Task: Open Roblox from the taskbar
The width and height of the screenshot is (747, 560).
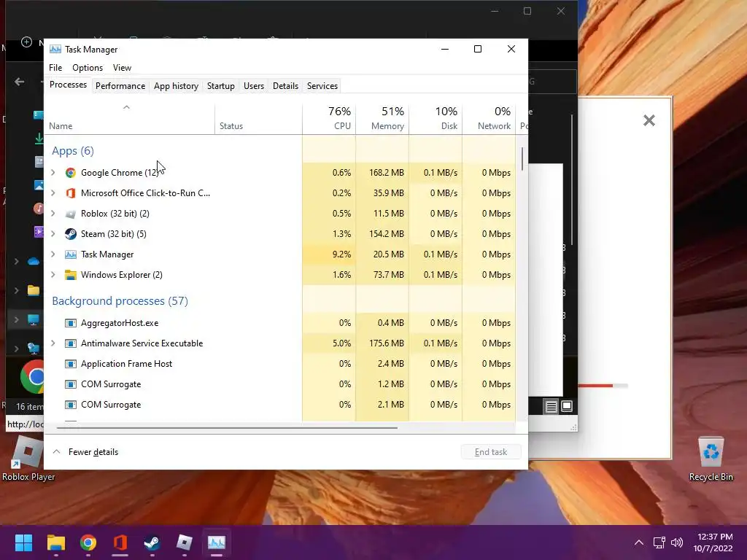Action: [185, 542]
